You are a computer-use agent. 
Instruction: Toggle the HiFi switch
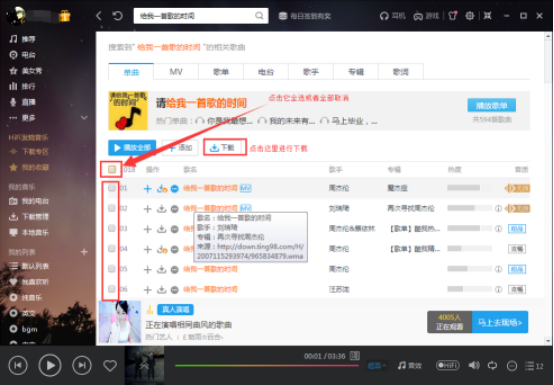pos(448,365)
